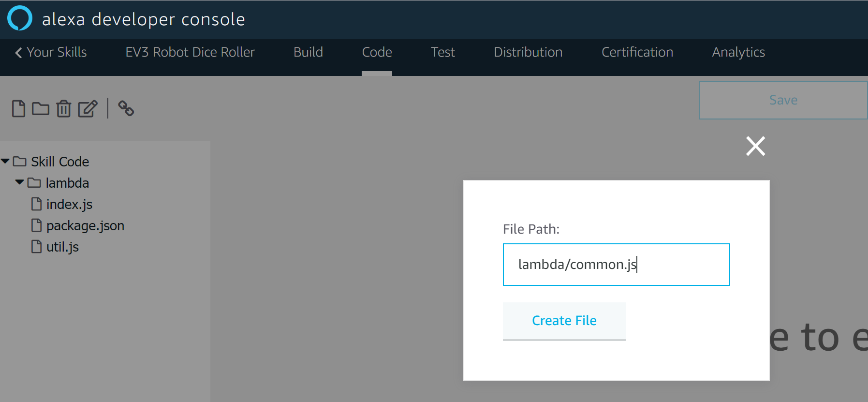
Task: Collapse the lambda folder arrow
Action: (20, 182)
